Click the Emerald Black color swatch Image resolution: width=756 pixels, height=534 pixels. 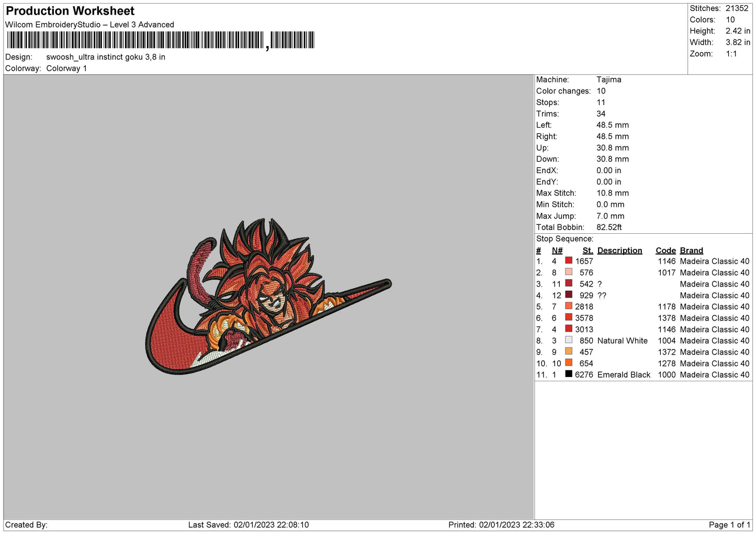569,374
